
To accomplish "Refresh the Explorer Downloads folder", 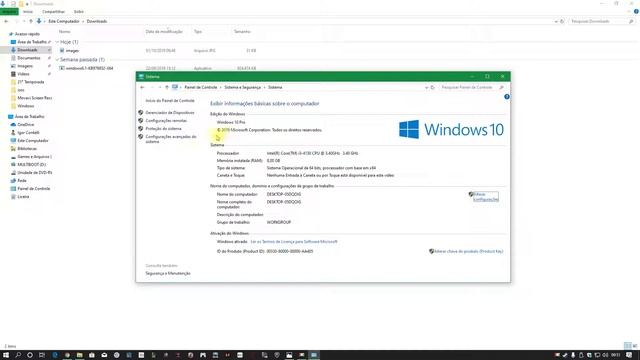I will coord(562,21).
